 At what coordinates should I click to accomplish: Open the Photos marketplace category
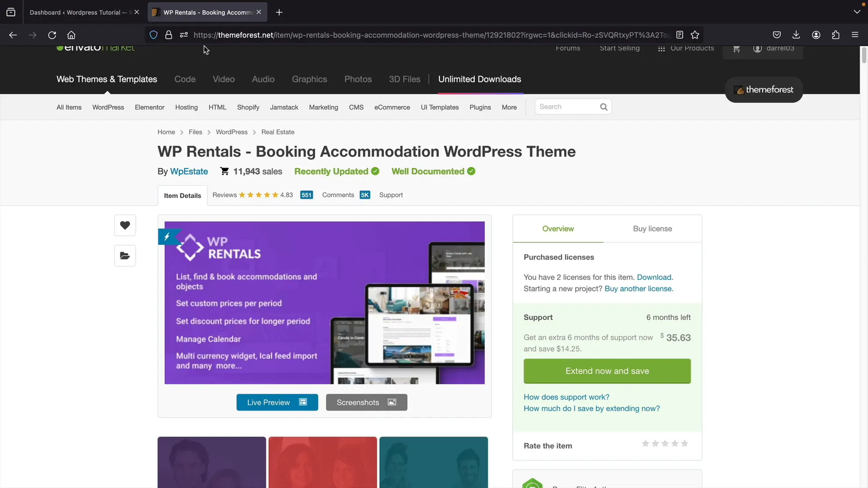[x=358, y=79]
